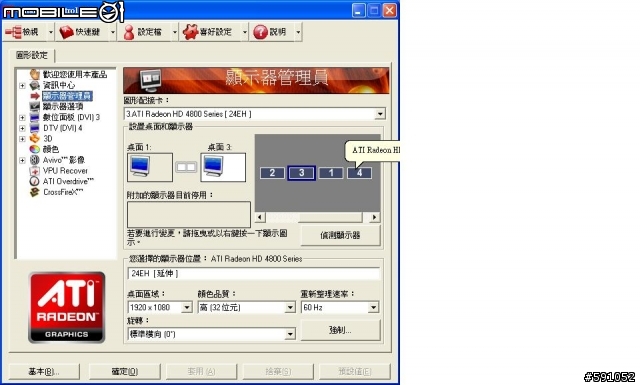640x385 pixels.
Task: Click the clone/extend icon between desktops
Action: click(186, 167)
